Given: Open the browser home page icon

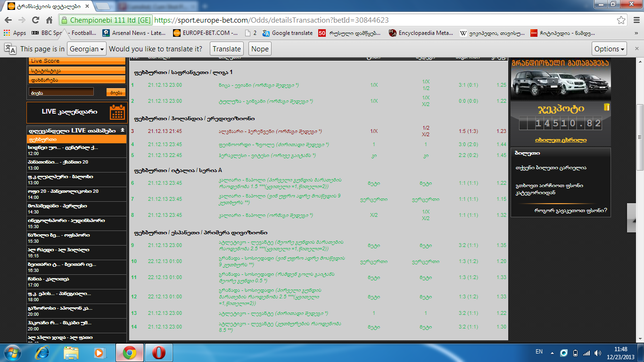Looking at the screenshot, I should pyautogui.click(x=49, y=20).
